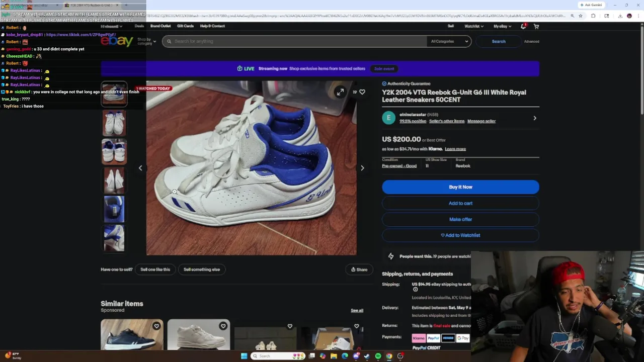
Task: Click the Share button
Action: [359, 269]
